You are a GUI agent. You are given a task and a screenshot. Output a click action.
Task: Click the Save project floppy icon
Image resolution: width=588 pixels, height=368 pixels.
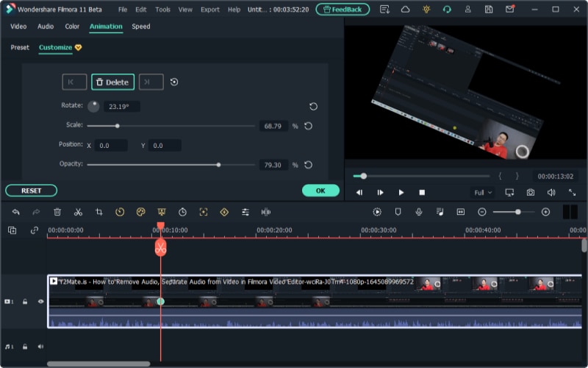tap(489, 10)
